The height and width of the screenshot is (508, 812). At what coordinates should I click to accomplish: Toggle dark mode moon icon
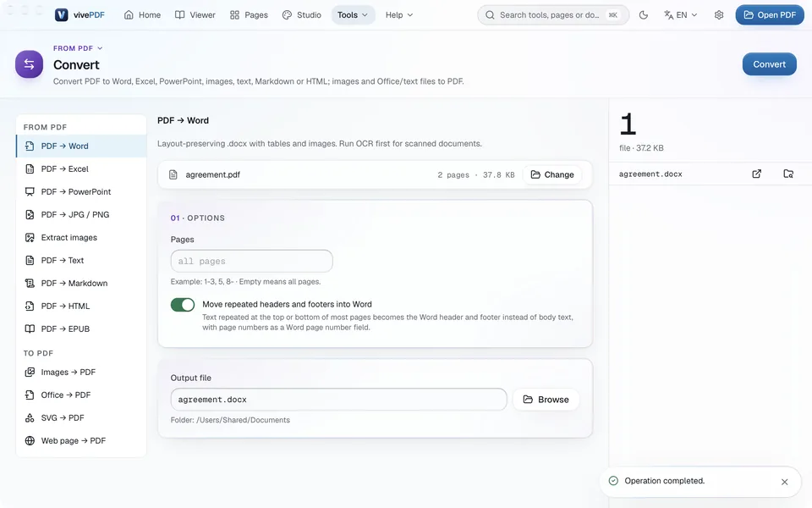point(643,15)
